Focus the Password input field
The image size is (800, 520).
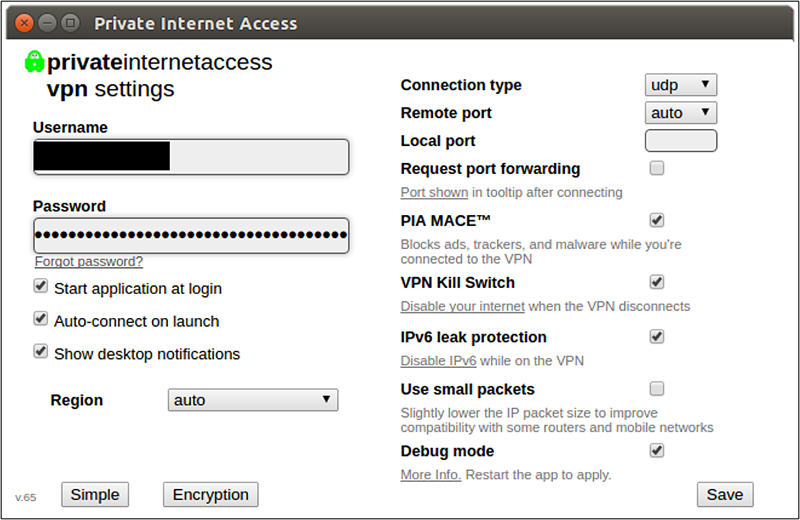coord(191,236)
